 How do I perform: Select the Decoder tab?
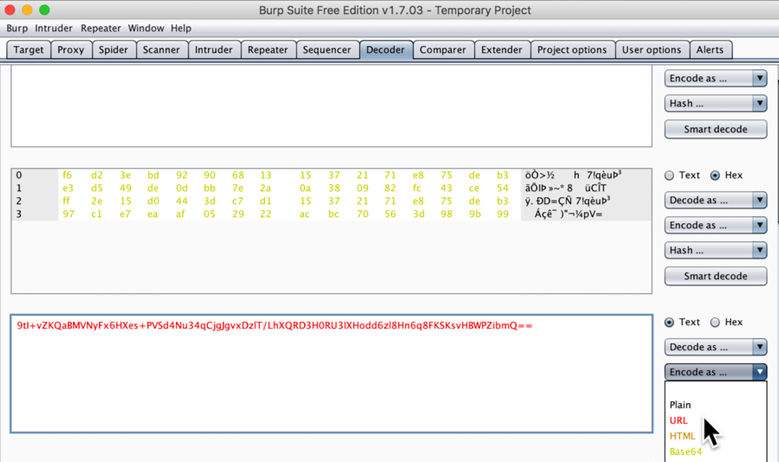[x=386, y=50]
